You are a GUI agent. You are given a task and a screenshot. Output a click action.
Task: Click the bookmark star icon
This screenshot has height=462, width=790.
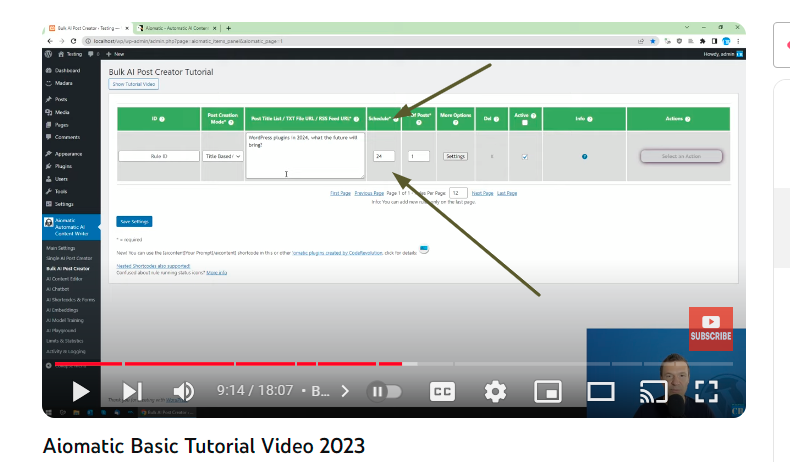click(x=653, y=41)
